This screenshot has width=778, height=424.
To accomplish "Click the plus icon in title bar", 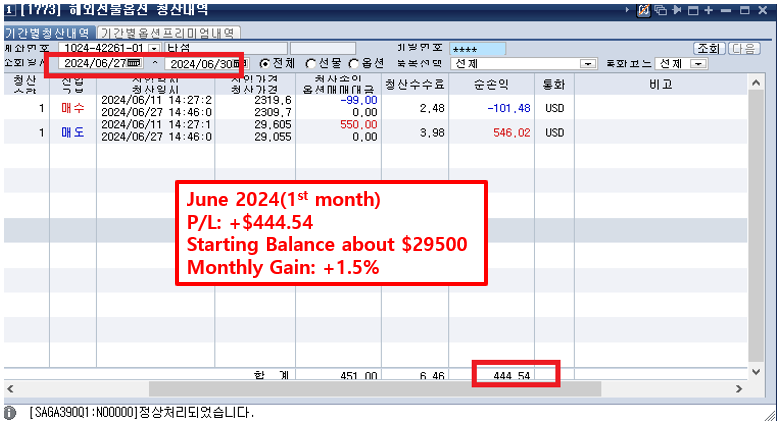I will pos(708,9).
